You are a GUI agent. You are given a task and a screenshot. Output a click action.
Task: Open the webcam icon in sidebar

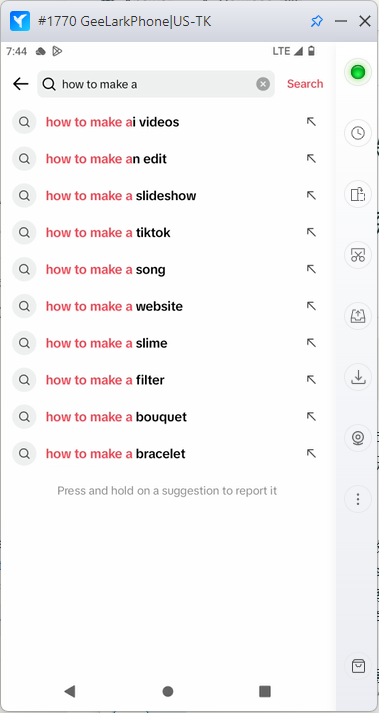click(358, 438)
